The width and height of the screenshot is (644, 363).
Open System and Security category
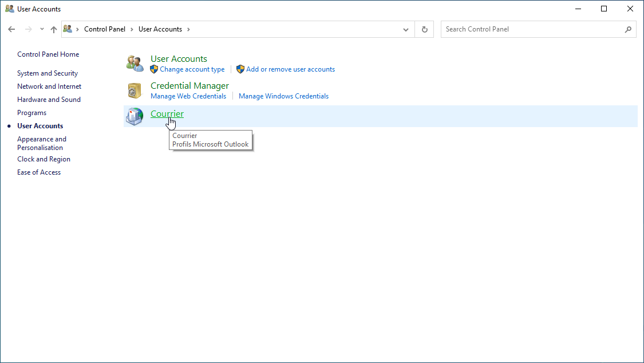48,73
